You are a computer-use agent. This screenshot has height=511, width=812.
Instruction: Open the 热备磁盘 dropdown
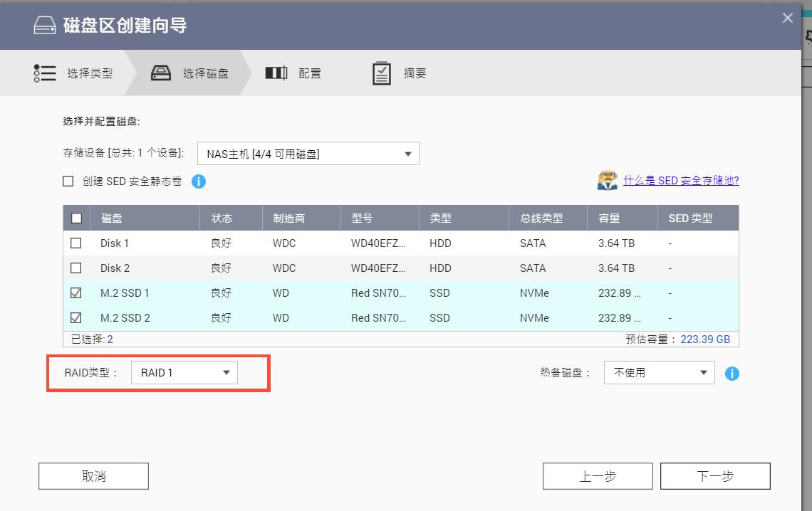[x=658, y=372]
